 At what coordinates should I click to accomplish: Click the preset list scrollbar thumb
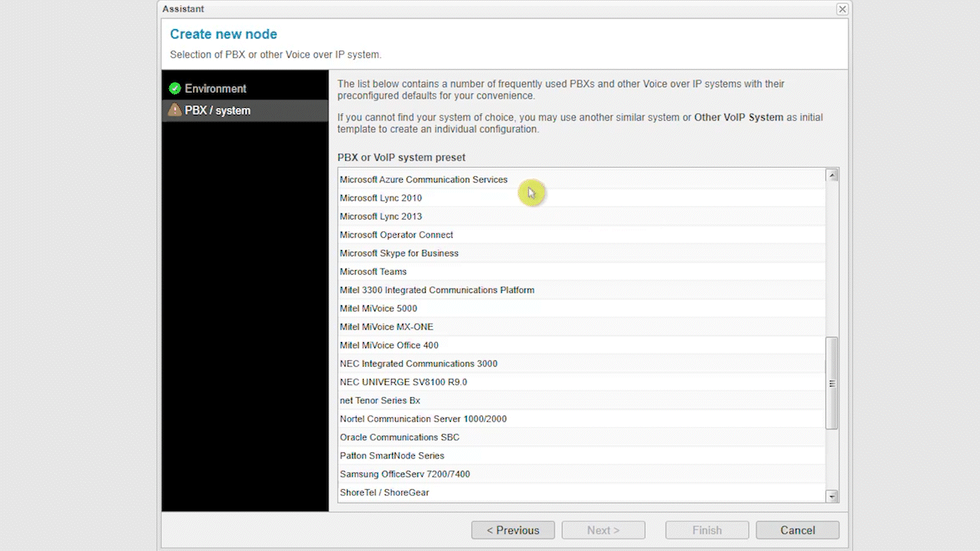tap(832, 383)
